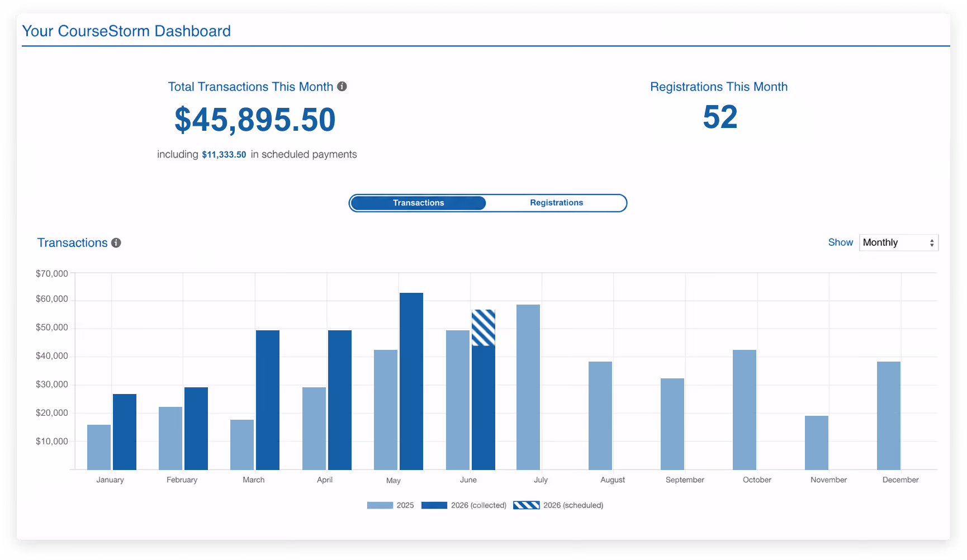Toggle the 2026 (collected) legend swatch

click(x=434, y=505)
